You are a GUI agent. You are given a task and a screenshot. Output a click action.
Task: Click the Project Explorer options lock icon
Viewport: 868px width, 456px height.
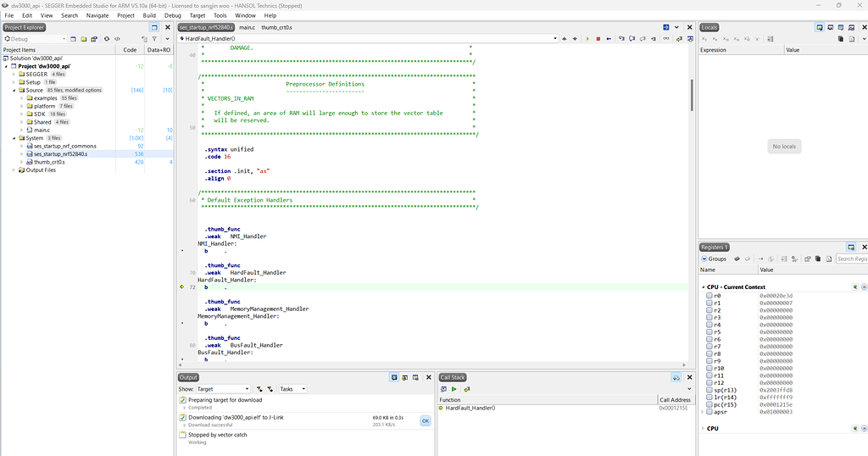(94, 39)
